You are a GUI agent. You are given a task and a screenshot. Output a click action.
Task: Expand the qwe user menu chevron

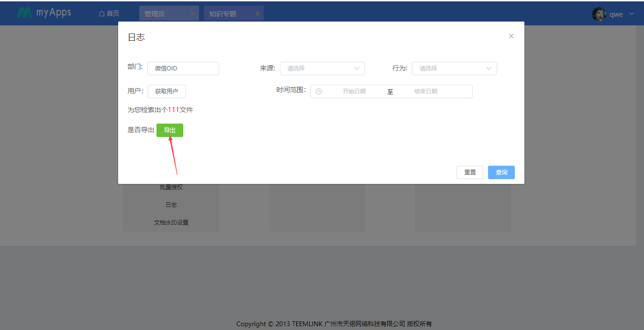632,14
